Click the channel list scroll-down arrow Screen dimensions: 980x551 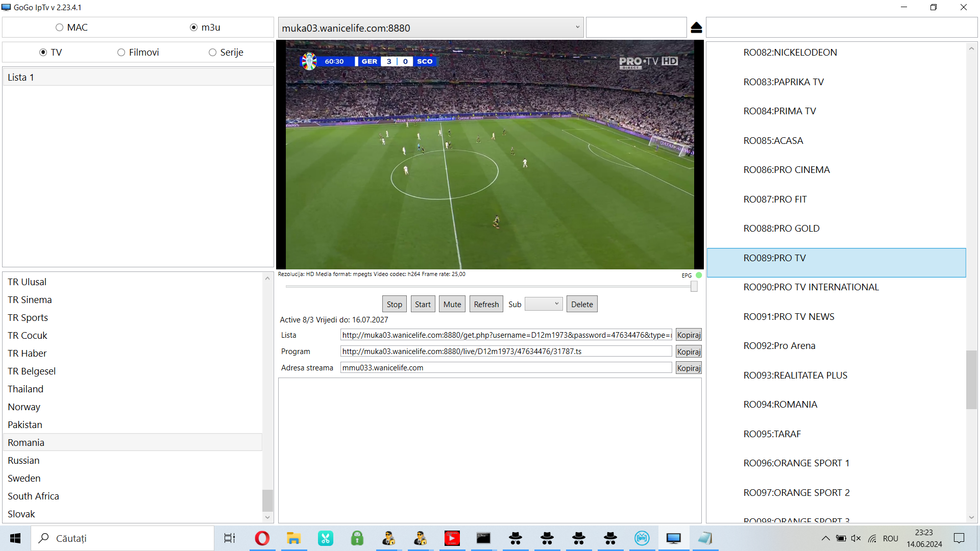[x=971, y=517]
